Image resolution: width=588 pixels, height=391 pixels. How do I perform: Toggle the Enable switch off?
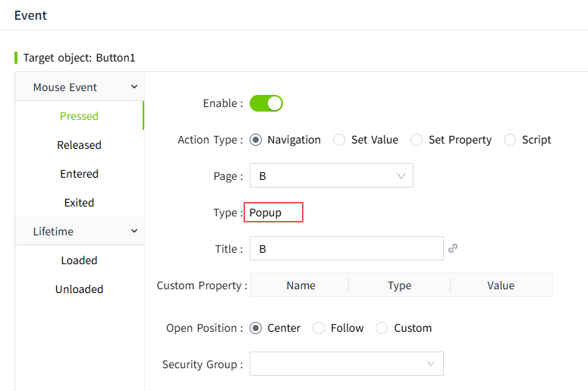pos(266,103)
